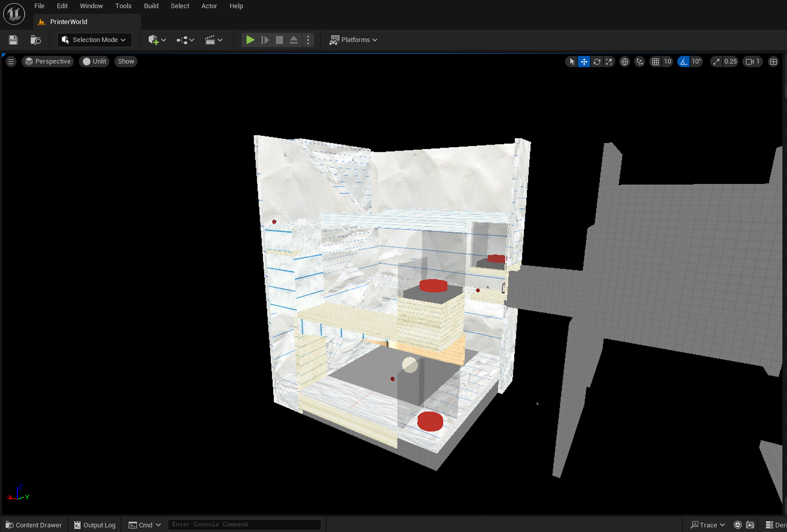Image resolution: width=787 pixels, height=532 pixels.
Task: Toggle the Move tool active state
Action: pos(584,61)
